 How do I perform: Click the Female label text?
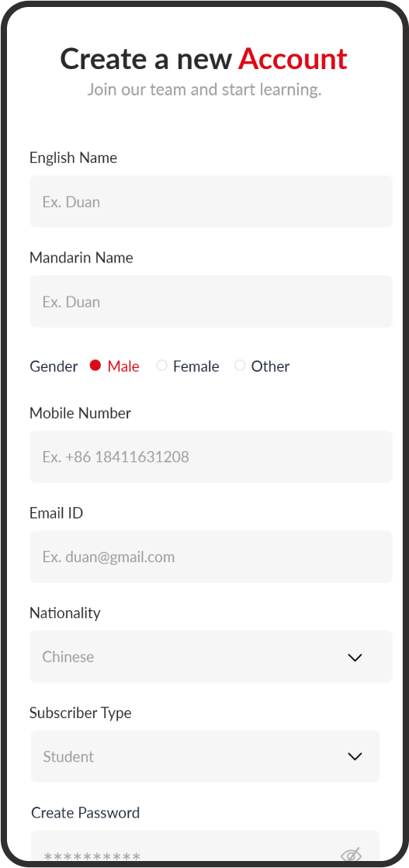[x=196, y=366]
